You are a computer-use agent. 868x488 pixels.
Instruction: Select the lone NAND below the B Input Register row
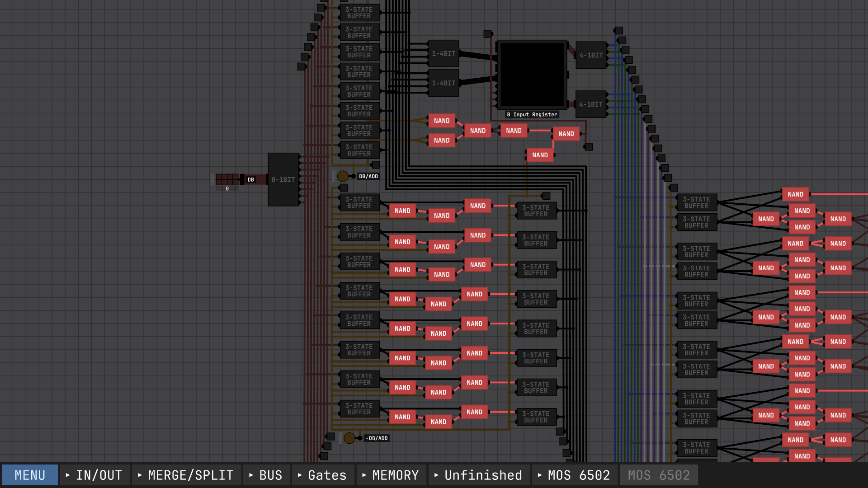coord(540,155)
